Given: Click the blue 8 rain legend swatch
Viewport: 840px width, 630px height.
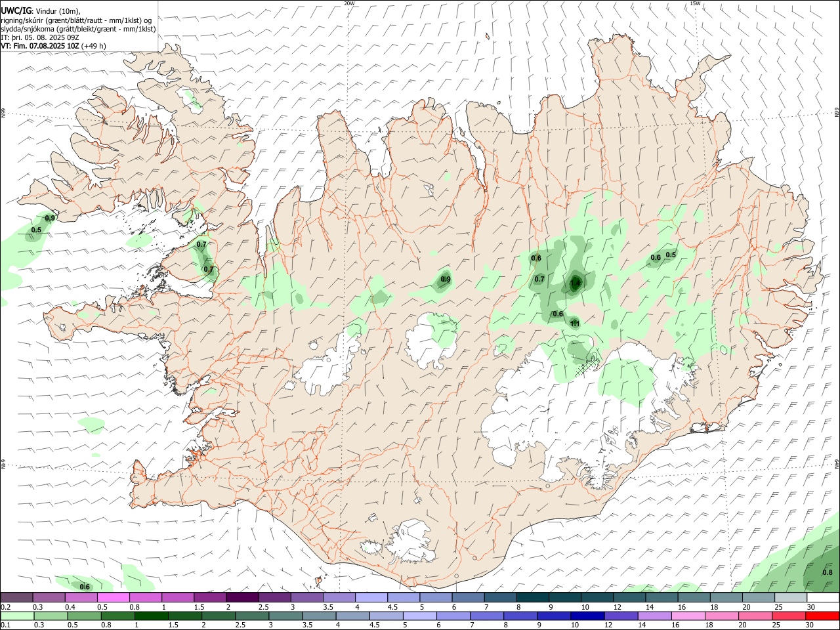Looking at the screenshot, I should 520,616.
